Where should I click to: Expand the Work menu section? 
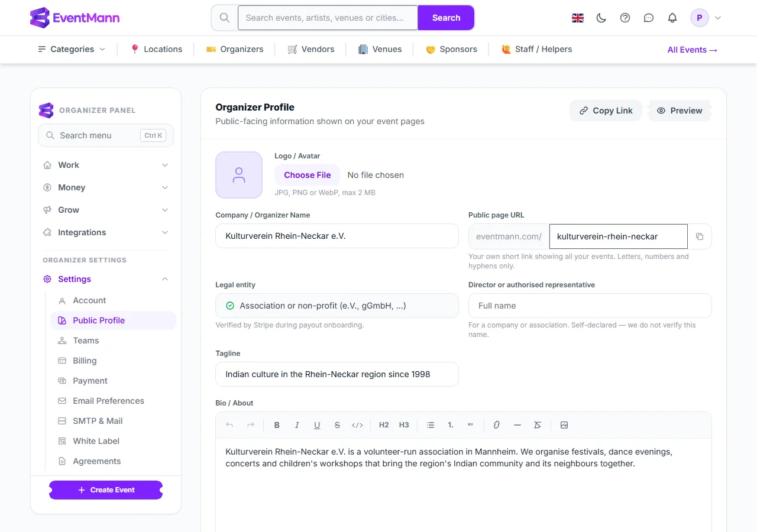[x=106, y=165]
